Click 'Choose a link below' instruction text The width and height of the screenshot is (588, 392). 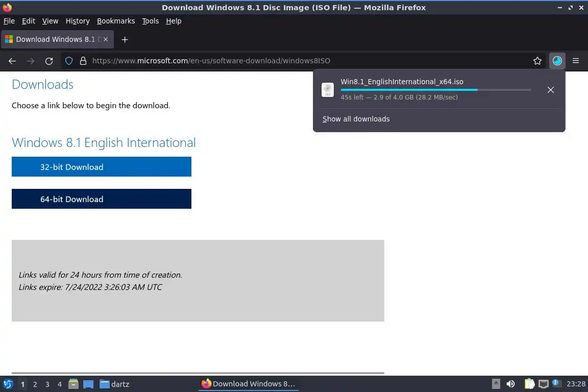coord(91,106)
